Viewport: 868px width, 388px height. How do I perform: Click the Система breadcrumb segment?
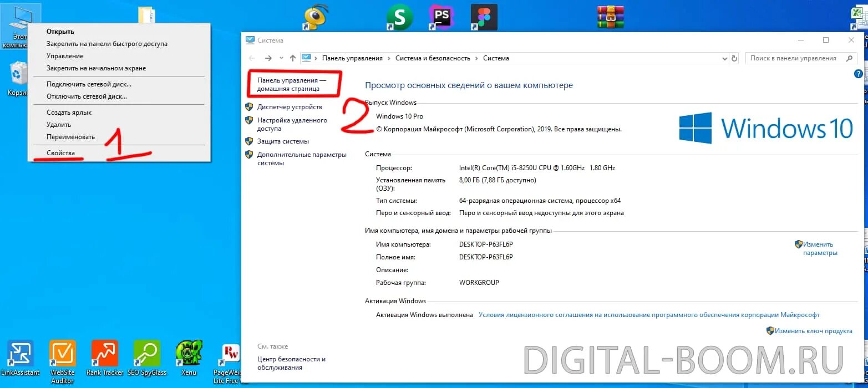(x=496, y=58)
